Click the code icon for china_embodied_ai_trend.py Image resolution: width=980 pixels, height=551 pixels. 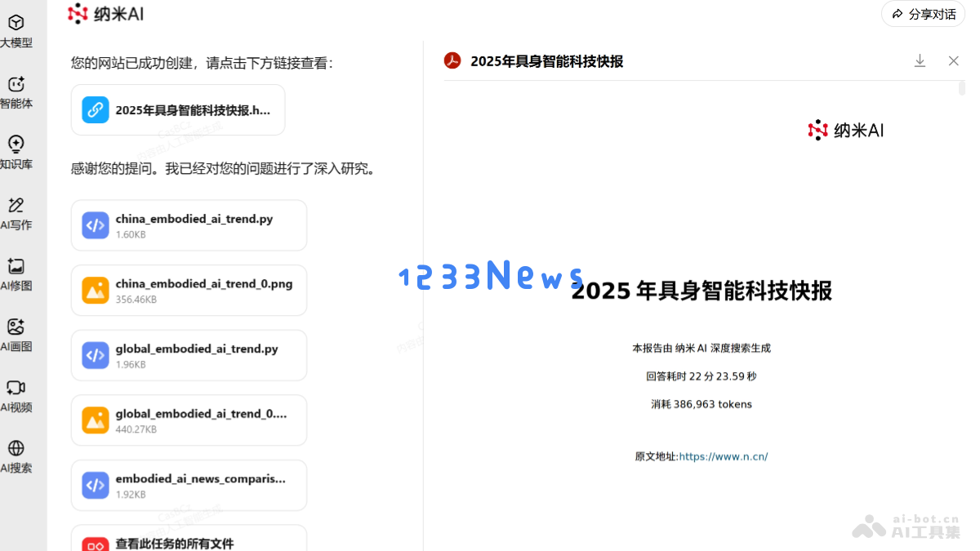(x=96, y=225)
